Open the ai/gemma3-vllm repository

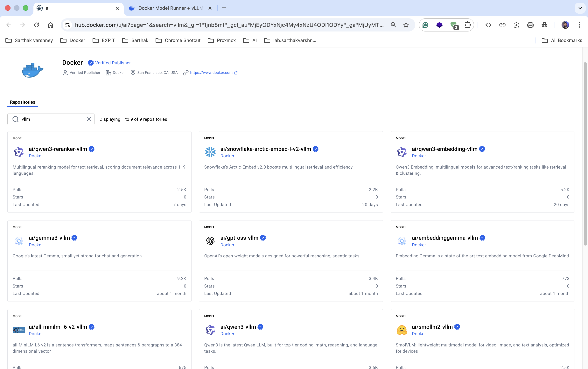click(x=49, y=237)
